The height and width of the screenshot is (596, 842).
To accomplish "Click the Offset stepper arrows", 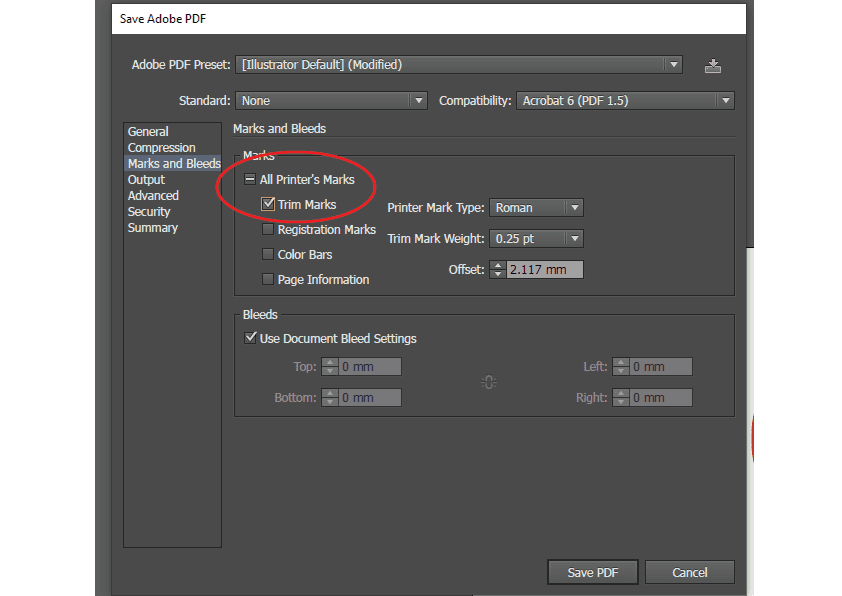I will point(498,270).
